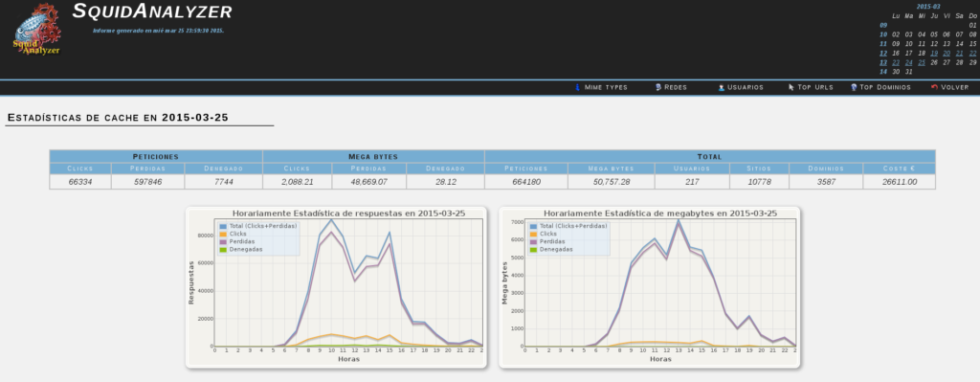Click the Peticiones group header
This screenshot has width=980, height=382.
point(156,156)
